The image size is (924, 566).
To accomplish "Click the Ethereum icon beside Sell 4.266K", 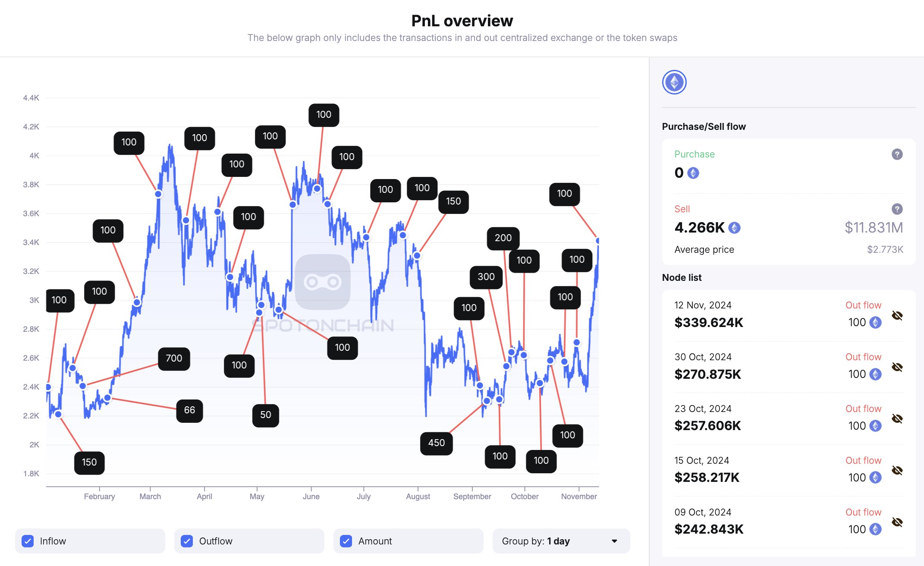I will 734,228.
